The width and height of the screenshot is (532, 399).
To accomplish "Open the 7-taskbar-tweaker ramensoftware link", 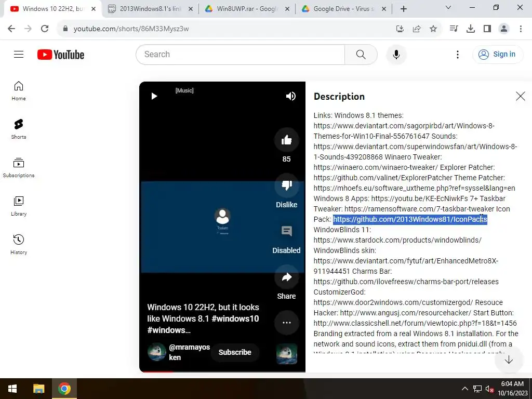I will click(x=419, y=209).
